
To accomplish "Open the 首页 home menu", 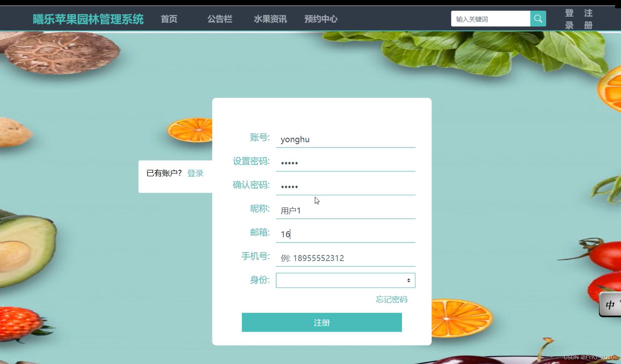I will click(x=169, y=19).
